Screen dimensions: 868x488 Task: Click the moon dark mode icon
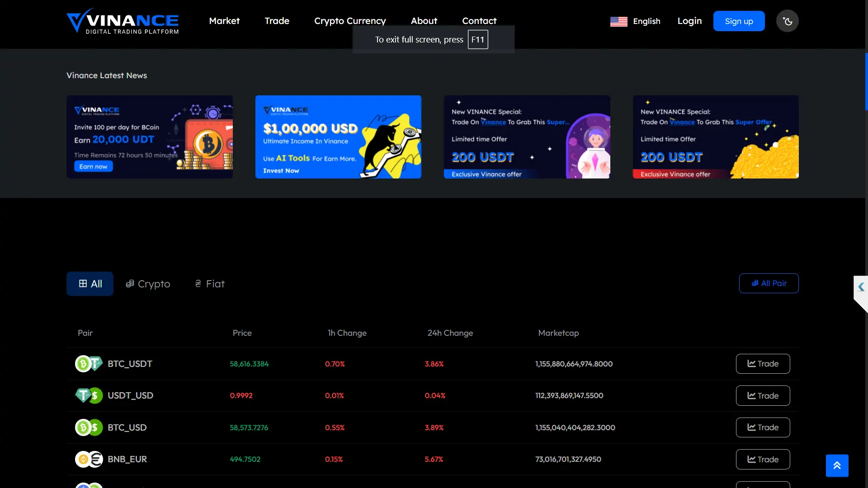(787, 21)
